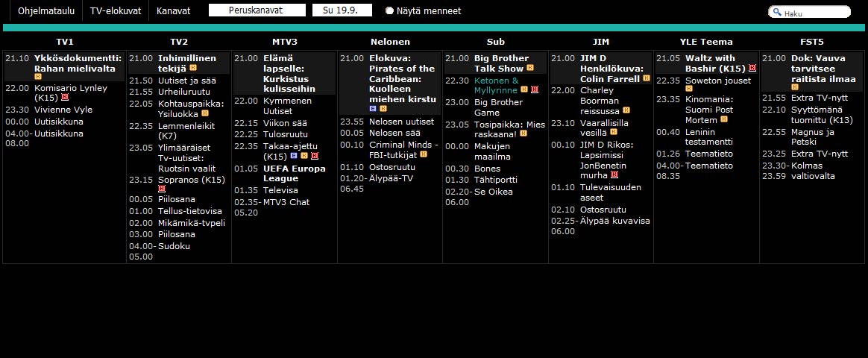Switch to the TV-elokuvat tab
The height and width of the screenshot is (358, 868).
(x=115, y=10)
